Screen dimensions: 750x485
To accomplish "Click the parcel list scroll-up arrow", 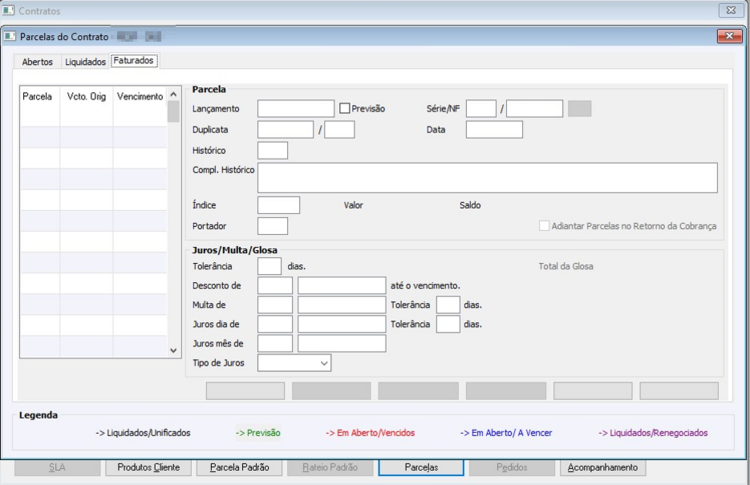I will point(173,94).
